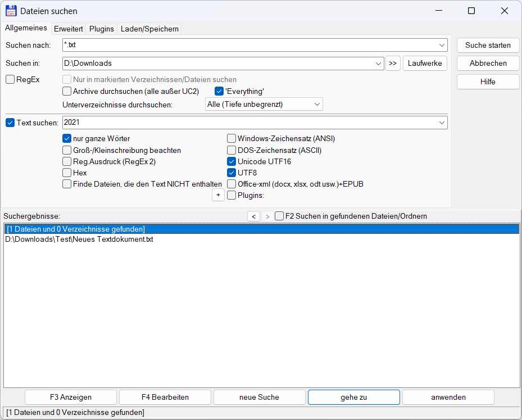
Task: Check the Plugins: checkbox
Action: tap(232, 195)
